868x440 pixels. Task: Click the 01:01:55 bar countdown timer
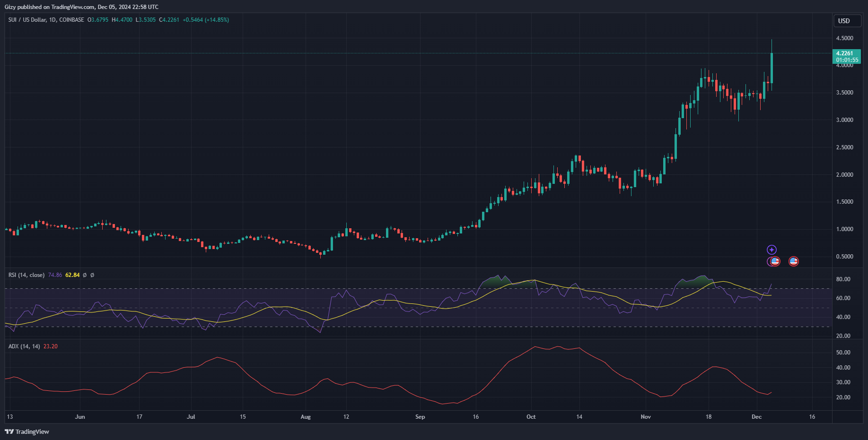click(847, 60)
